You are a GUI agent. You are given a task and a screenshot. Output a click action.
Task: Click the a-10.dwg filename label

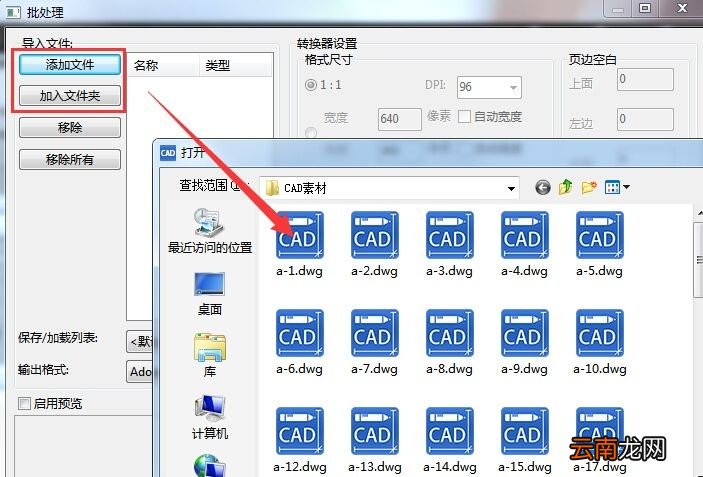(x=600, y=369)
